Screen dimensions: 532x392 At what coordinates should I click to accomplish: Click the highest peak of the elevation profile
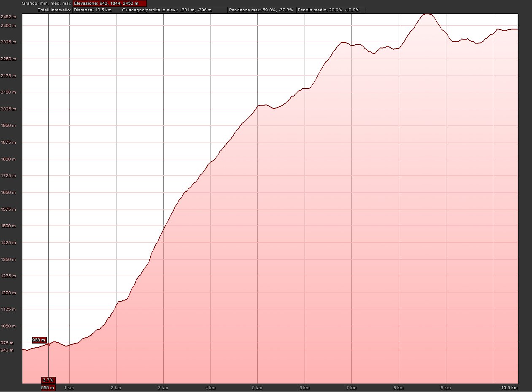(427, 14)
